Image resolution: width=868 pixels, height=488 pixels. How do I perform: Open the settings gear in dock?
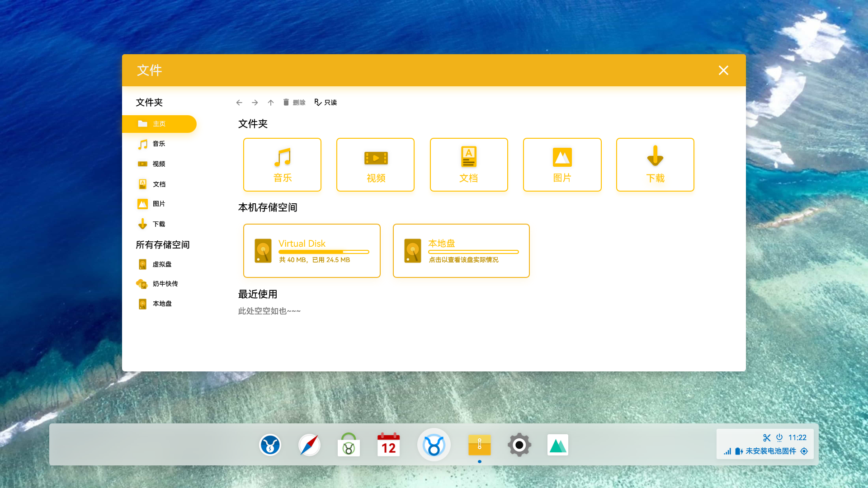tap(519, 445)
